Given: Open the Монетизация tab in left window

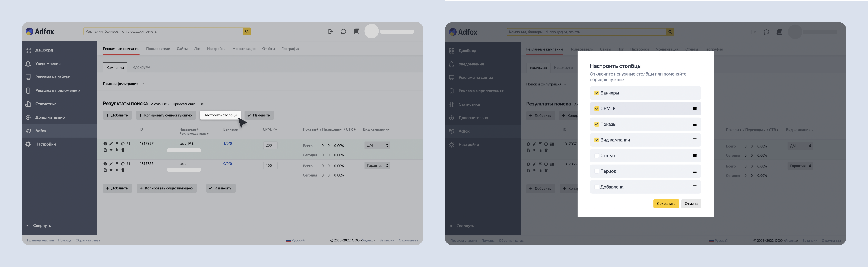Looking at the screenshot, I should (244, 49).
